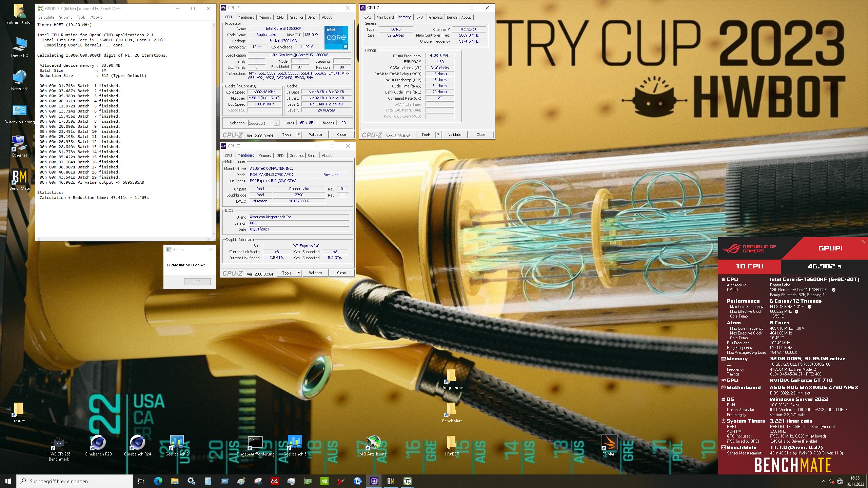This screenshot has height=488, width=868.
Task: Click Validate in the top-left CPU-Z window
Action: [x=315, y=135]
